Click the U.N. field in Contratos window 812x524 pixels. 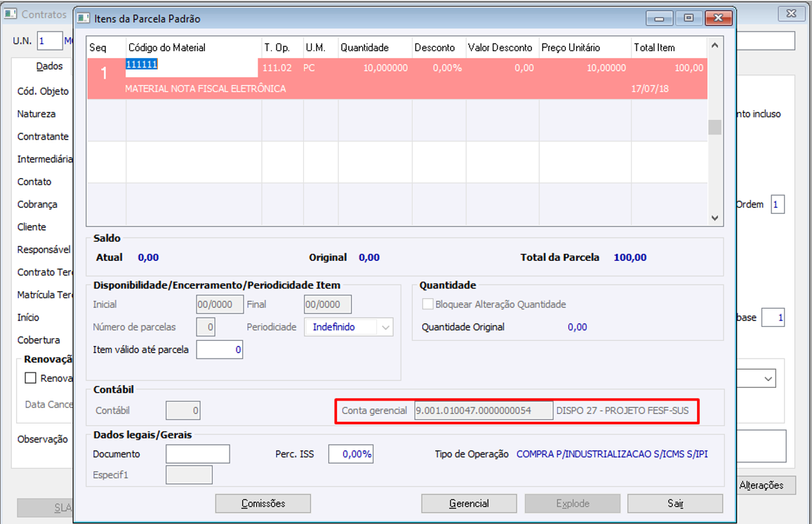coord(51,41)
